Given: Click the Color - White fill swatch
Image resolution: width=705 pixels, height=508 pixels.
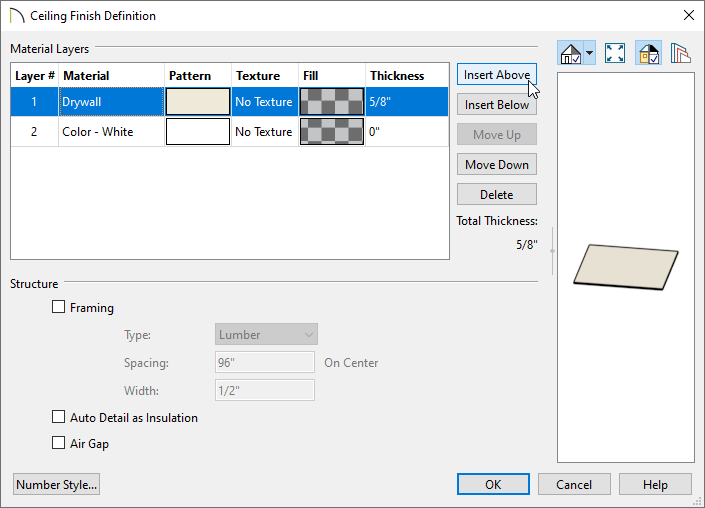Looking at the screenshot, I should (x=332, y=132).
